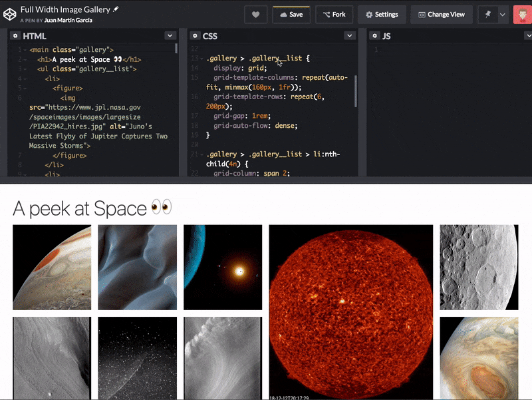Click the PIA22942_hires.jpg image path text
Image resolution: width=532 pixels, height=400 pixels.
(68, 126)
